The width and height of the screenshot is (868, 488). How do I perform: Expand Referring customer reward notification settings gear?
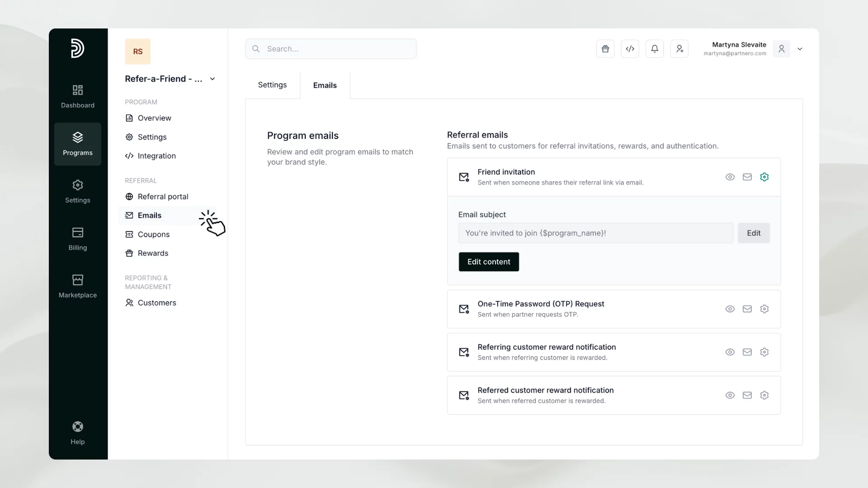[x=764, y=352]
